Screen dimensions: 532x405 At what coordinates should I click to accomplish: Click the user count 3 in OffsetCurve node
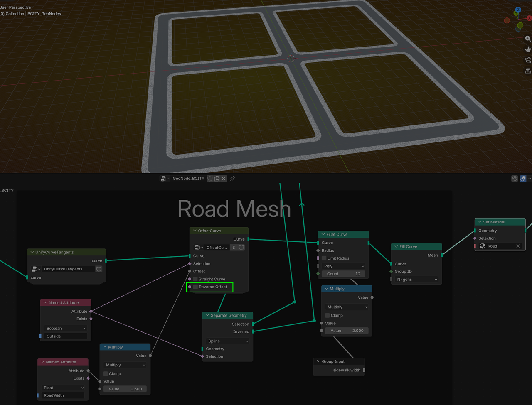234,248
